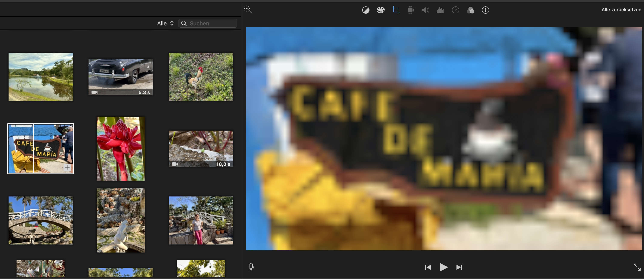Open clip filter and audio effects
The height and width of the screenshot is (279, 644).
pos(470,10)
